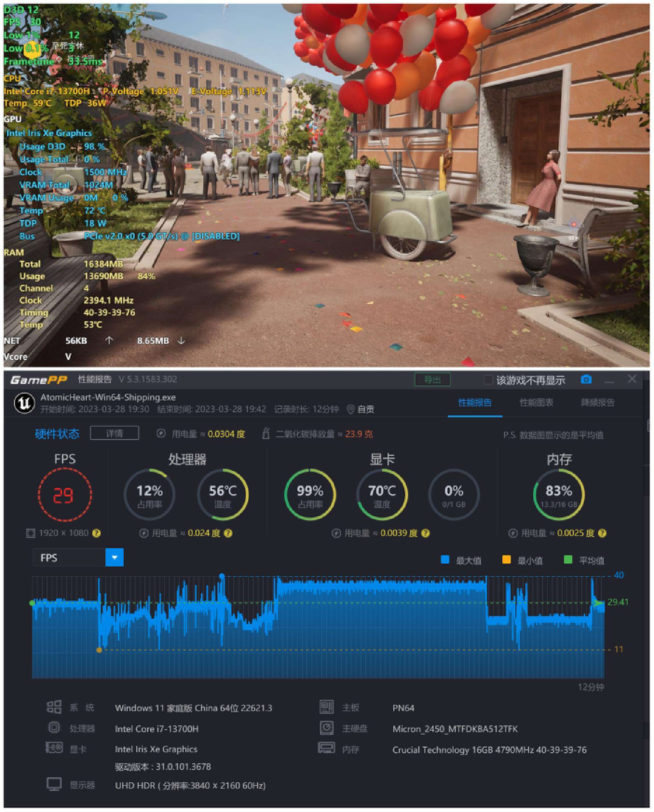The height and width of the screenshot is (812, 654).
Task: Click the AtomicHeart-Win64-Shipping.exe process name
Action: point(108,397)
